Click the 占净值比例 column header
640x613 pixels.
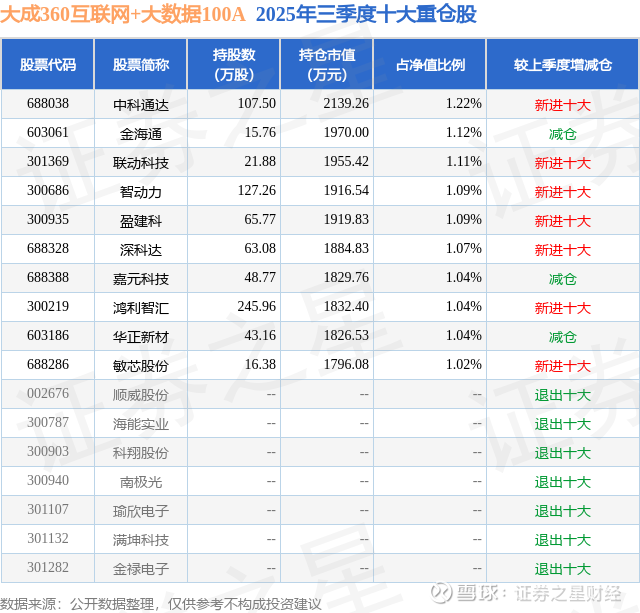pos(430,64)
